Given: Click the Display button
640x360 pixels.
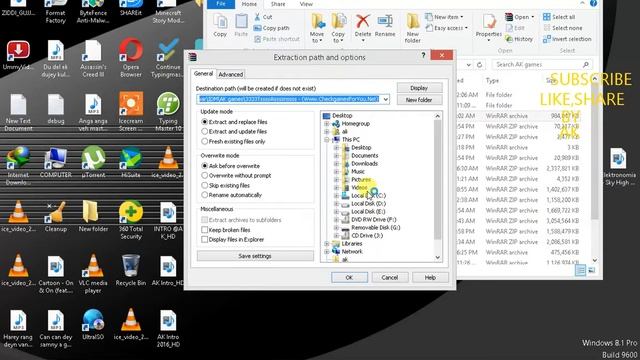Looking at the screenshot, I should [x=419, y=88].
